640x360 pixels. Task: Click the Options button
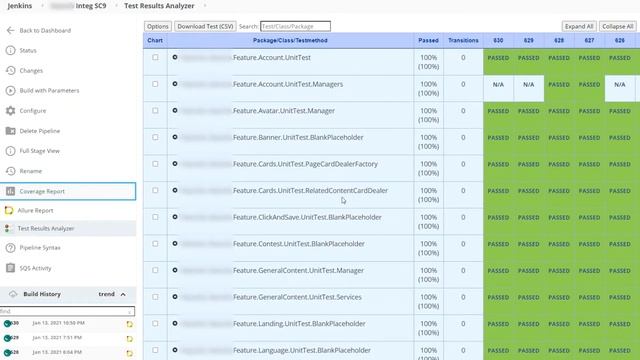point(158,26)
